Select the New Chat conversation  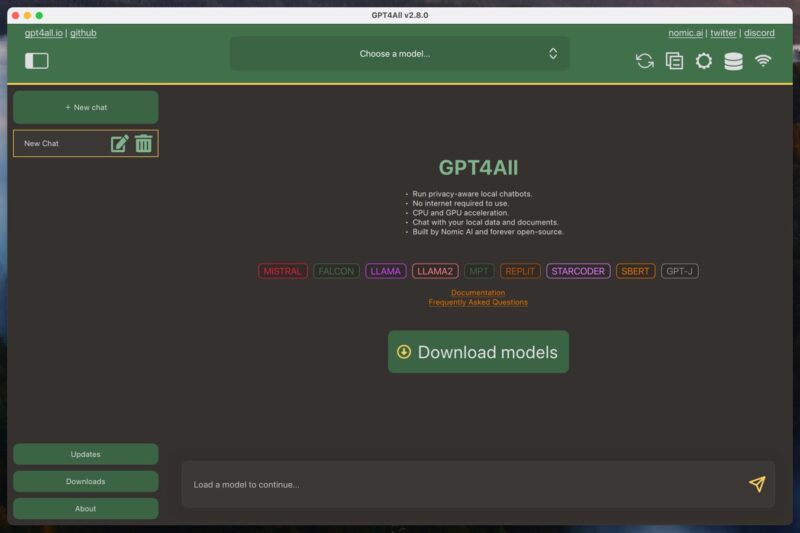86,143
